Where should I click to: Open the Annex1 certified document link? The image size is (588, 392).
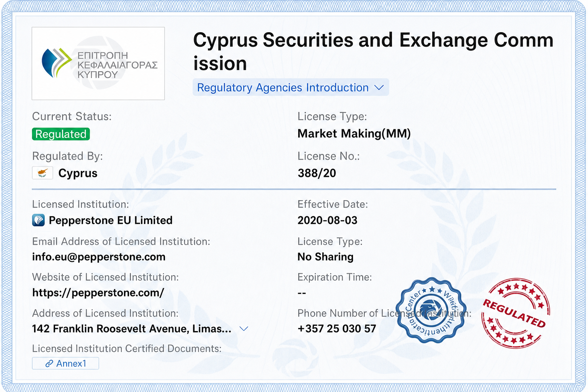point(65,363)
